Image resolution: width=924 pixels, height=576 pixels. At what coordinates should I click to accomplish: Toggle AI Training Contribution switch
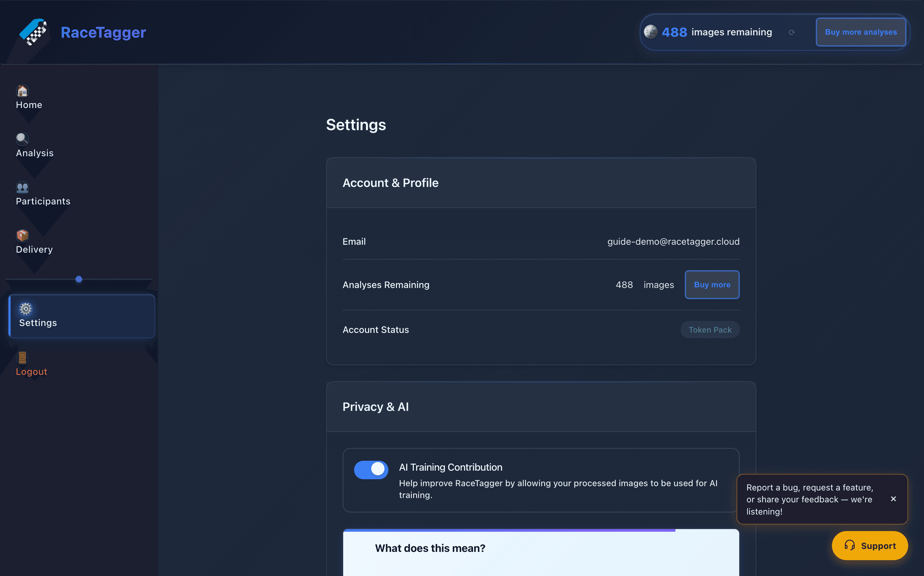pos(371,469)
